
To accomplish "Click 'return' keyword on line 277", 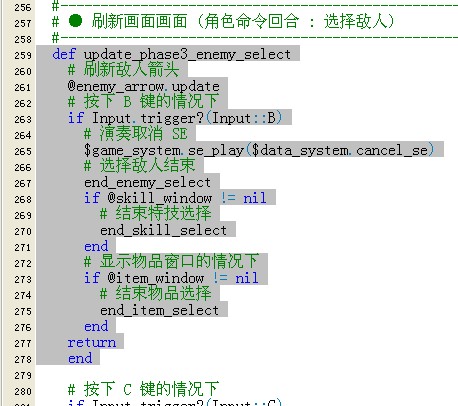I will (x=92, y=342).
